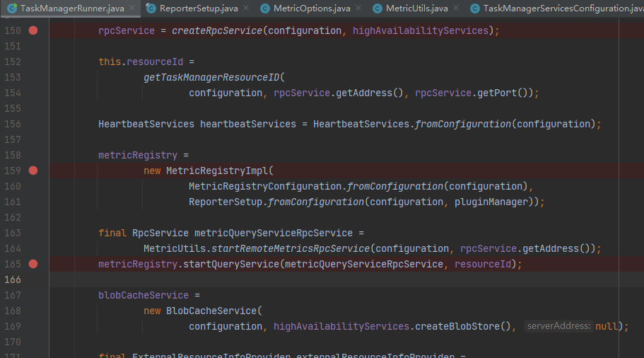Image resolution: width=644 pixels, height=358 pixels.
Task: Click MetricRegistryConfiguration on line 160
Action: tap(265, 186)
